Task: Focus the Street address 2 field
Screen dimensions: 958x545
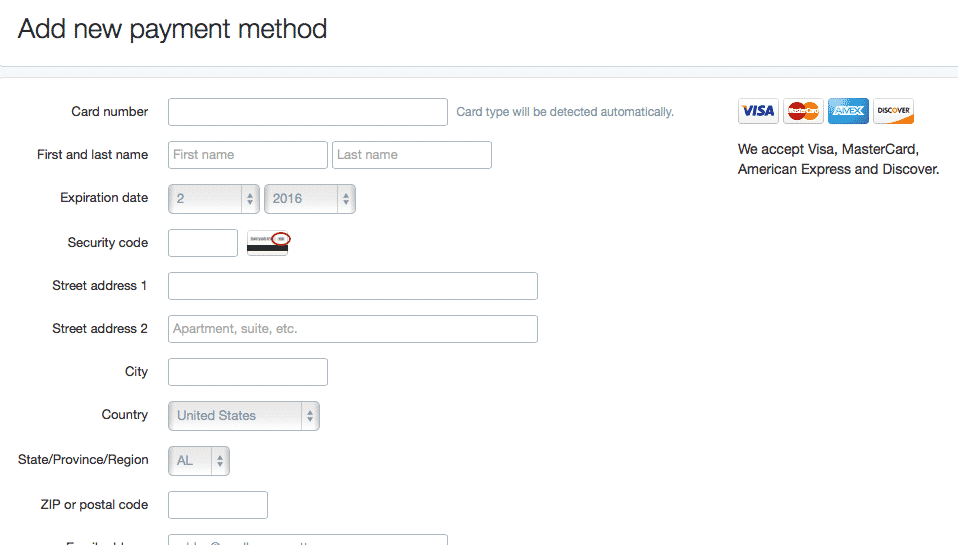Action: [x=352, y=329]
